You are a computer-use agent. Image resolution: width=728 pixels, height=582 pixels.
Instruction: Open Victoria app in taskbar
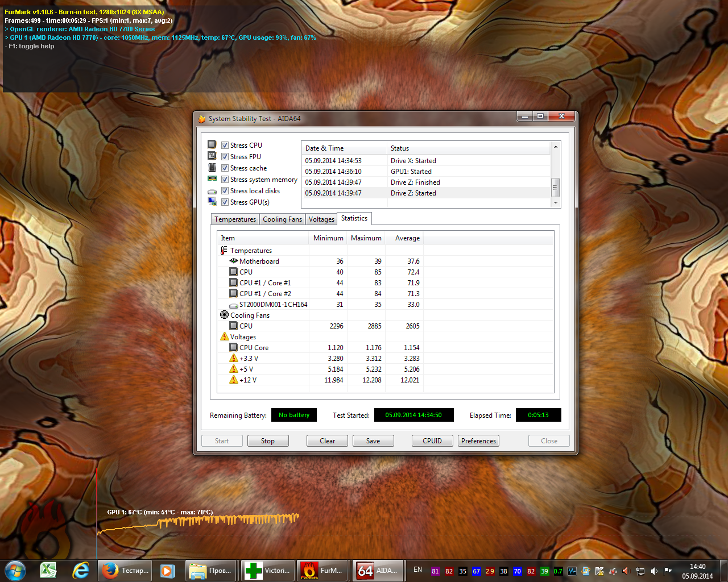[266, 571]
